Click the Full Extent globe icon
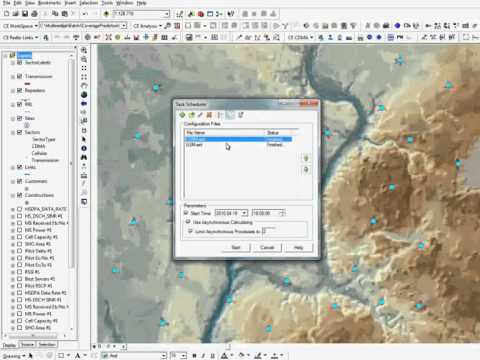Viewport: 480px width, 360px height. [84, 95]
